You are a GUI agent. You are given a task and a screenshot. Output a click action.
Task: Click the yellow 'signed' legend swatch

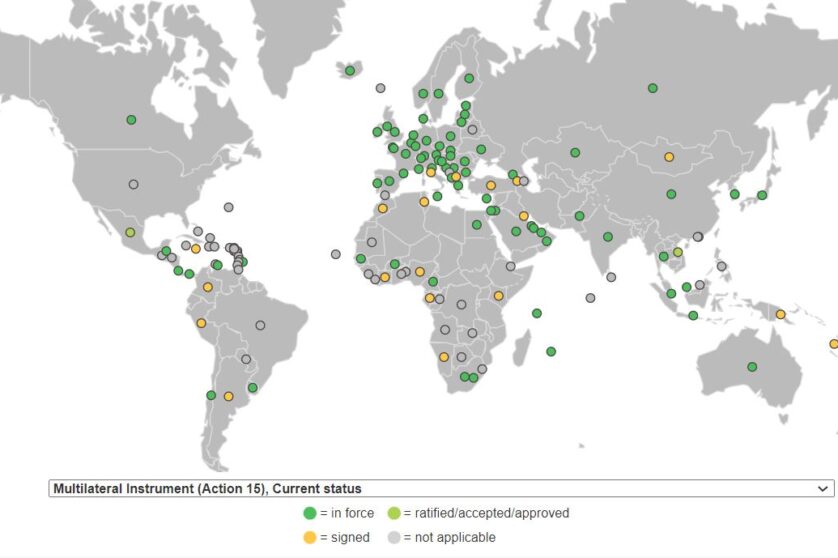point(310,538)
